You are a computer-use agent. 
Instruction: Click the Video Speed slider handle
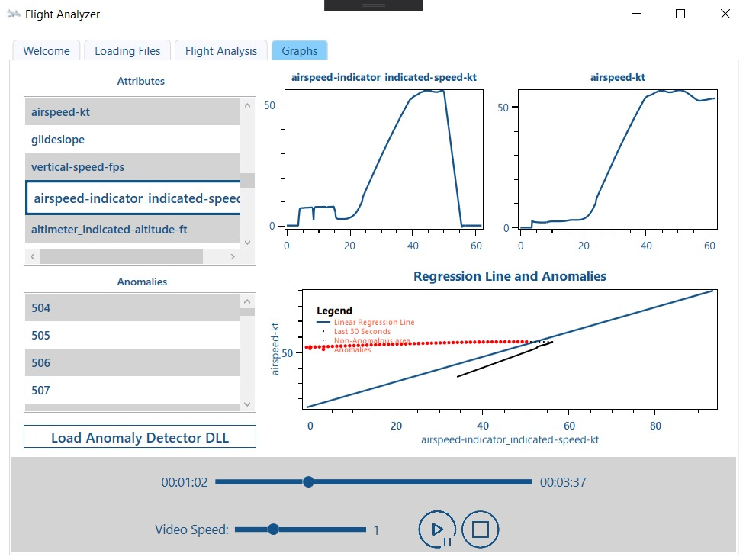click(273, 529)
